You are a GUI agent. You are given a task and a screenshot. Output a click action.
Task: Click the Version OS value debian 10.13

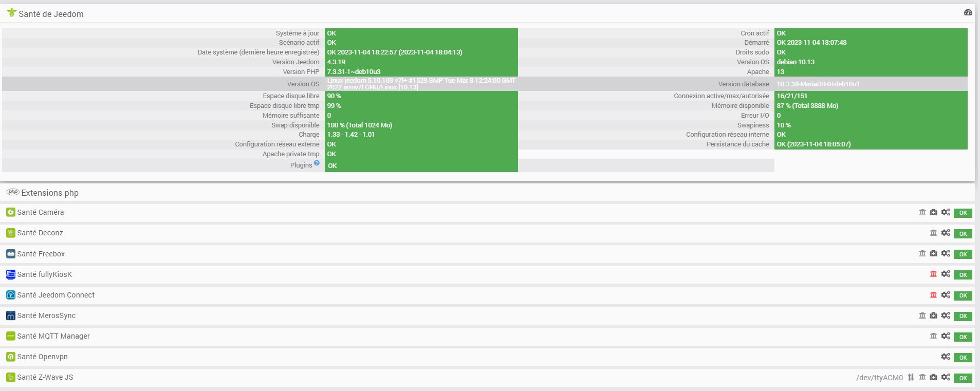pos(796,62)
